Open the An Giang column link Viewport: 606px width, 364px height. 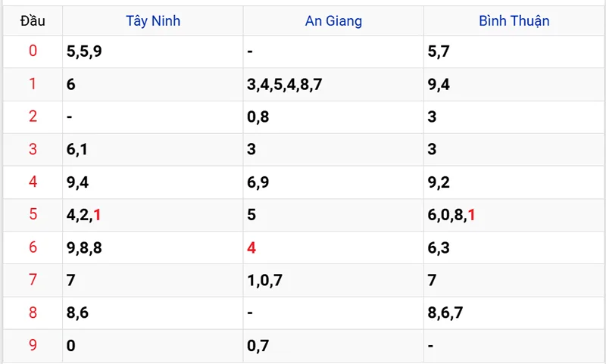(333, 21)
